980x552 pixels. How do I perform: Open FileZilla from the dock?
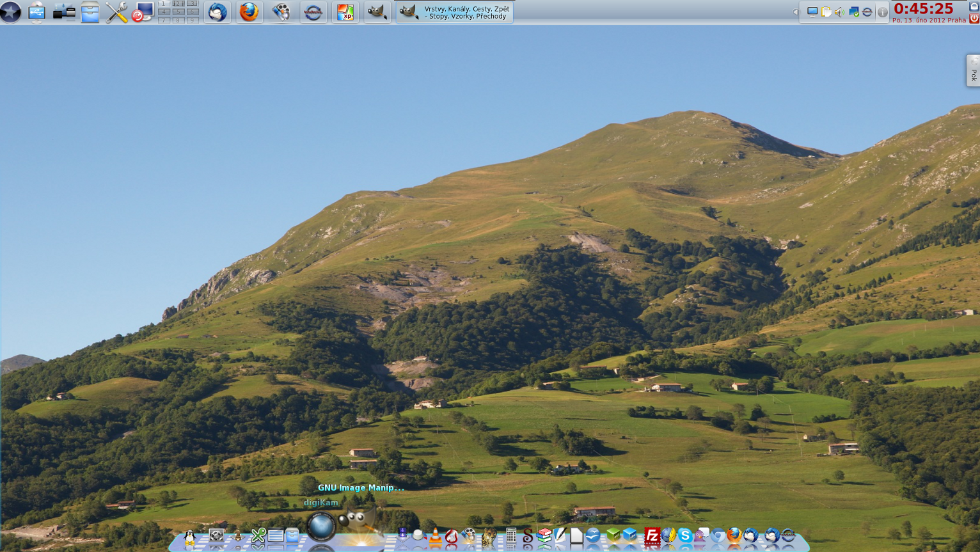(x=652, y=535)
